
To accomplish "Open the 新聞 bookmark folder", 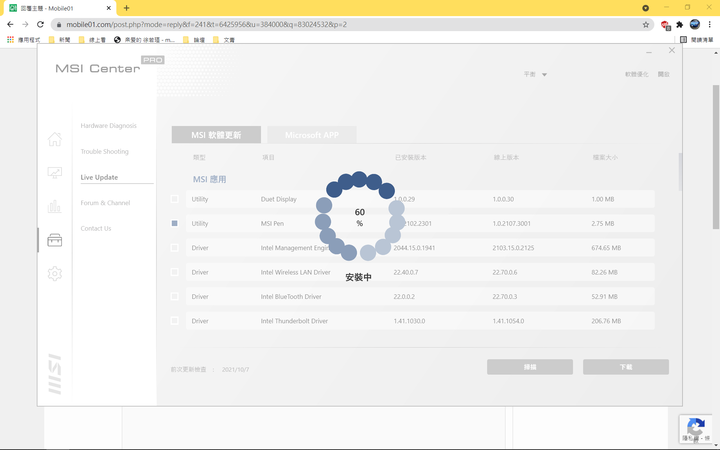I will click(60, 40).
